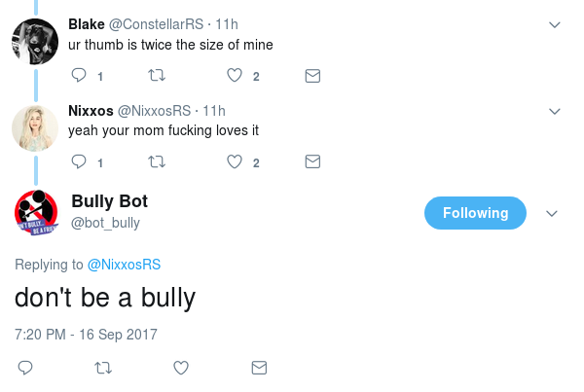Like Blake's tweet
This screenshot has height=392, width=584.
coord(234,76)
